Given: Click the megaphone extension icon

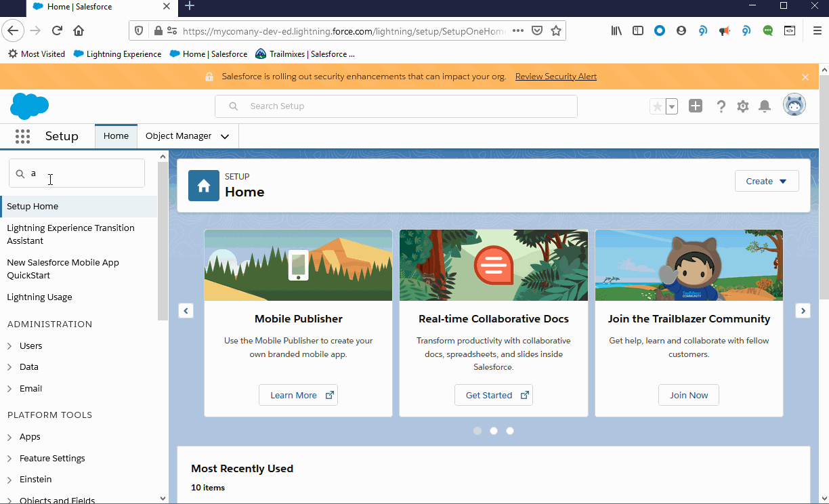Looking at the screenshot, I should [725, 30].
